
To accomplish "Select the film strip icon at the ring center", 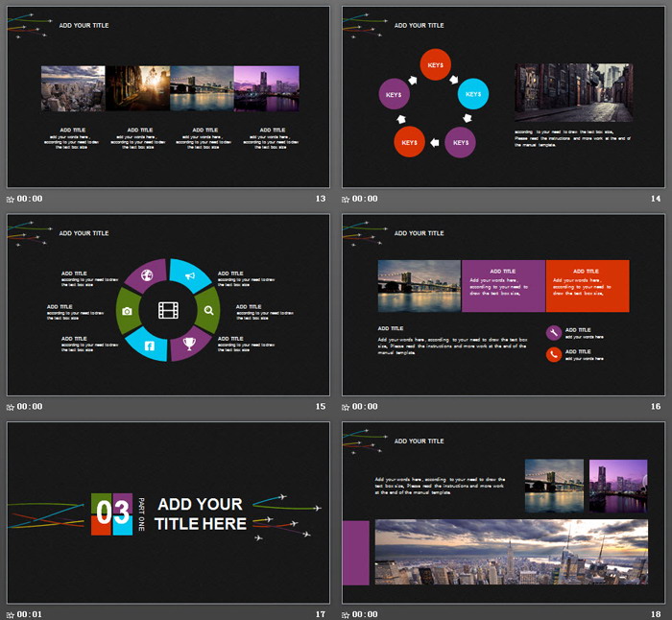I will pyautogui.click(x=168, y=310).
